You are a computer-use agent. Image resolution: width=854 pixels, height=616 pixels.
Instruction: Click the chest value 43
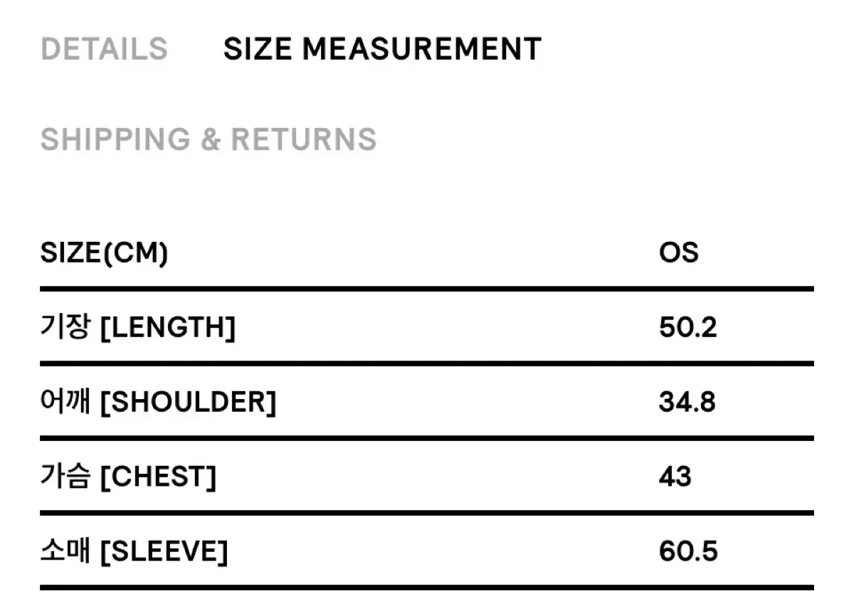pos(675,477)
